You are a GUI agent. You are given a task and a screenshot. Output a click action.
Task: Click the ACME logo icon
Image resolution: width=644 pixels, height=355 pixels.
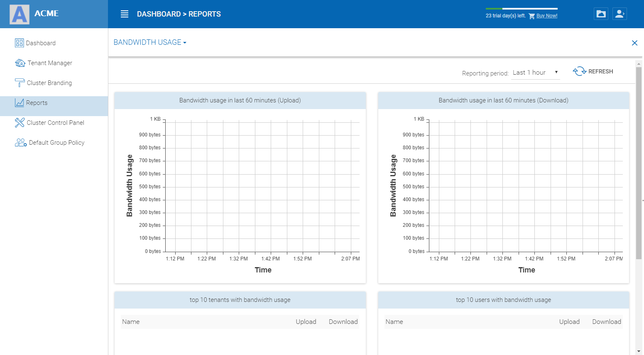point(20,15)
